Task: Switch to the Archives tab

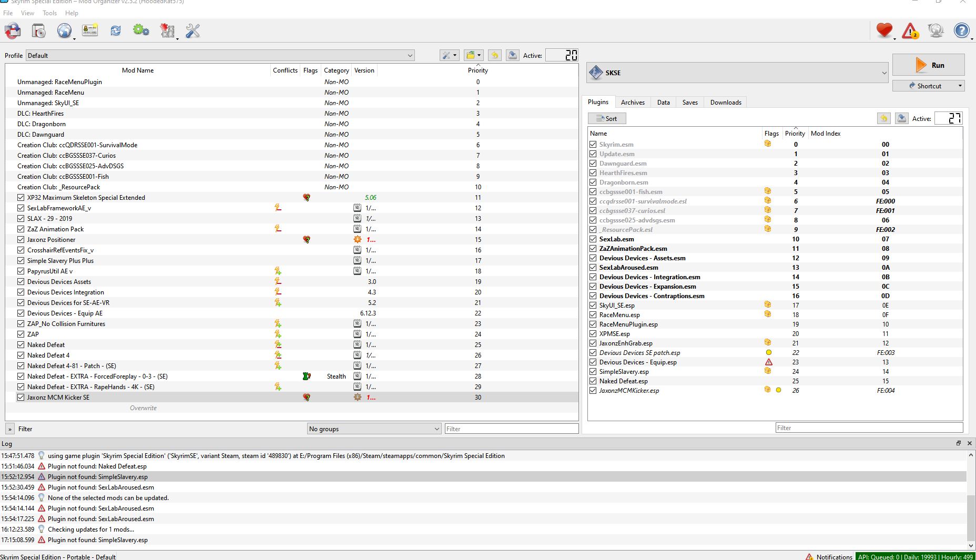Action: point(633,101)
